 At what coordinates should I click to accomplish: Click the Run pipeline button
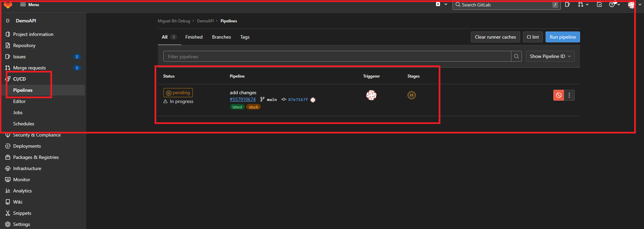pos(563,37)
